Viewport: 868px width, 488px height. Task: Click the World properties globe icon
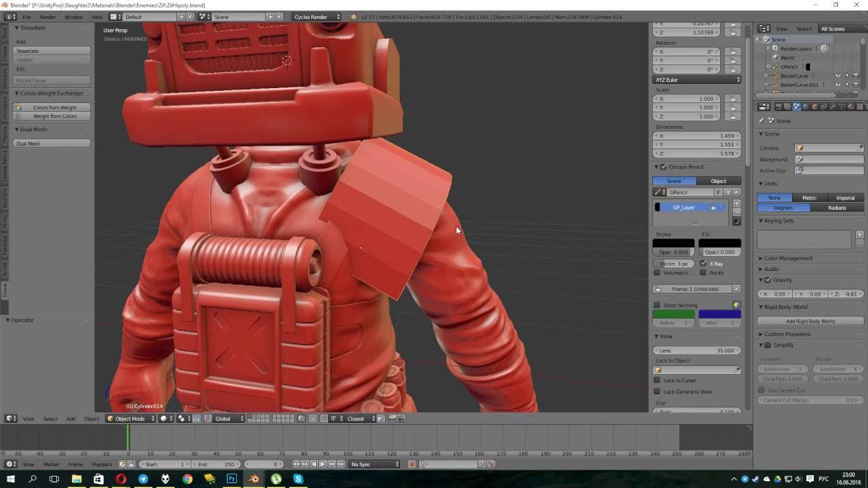pos(806,106)
